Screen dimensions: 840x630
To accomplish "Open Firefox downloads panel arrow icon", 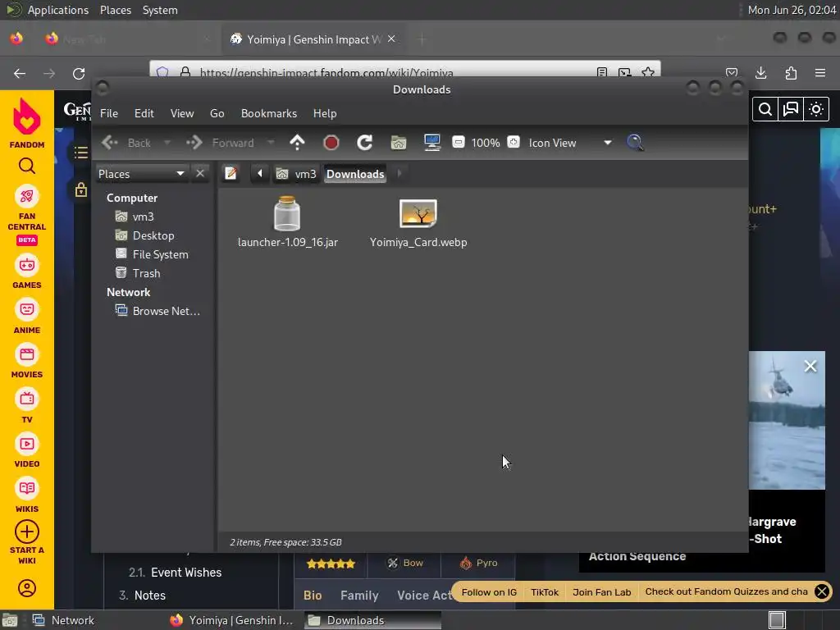I will point(761,73).
